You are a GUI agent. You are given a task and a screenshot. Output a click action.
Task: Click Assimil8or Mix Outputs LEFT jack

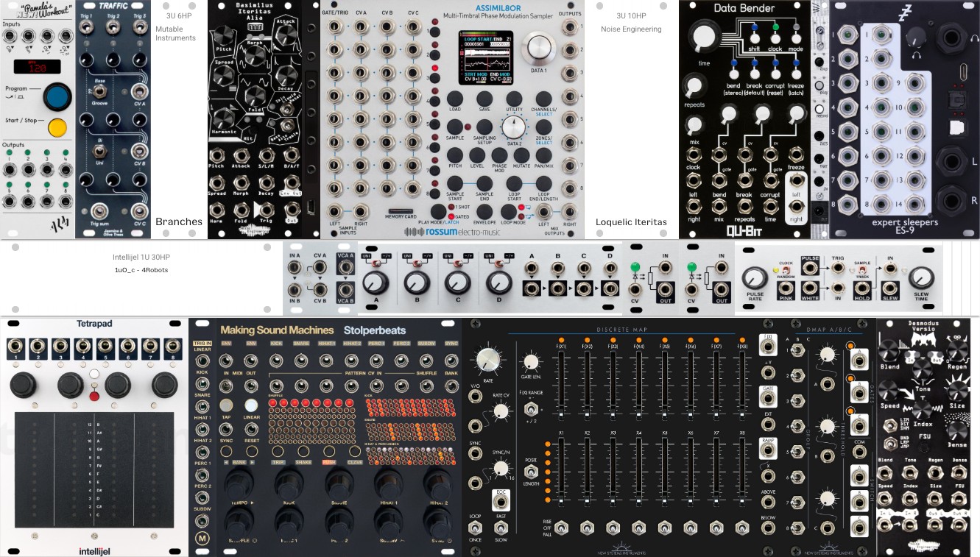pos(543,210)
